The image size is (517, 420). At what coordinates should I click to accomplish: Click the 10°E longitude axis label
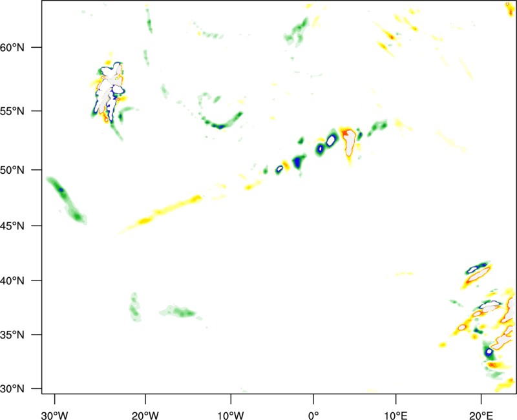(x=396, y=415)
